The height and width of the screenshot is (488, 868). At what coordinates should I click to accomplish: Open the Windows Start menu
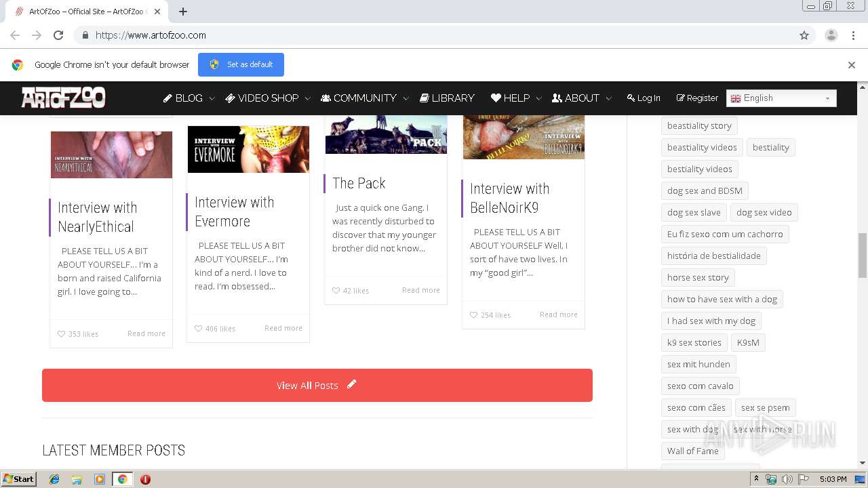19,479
